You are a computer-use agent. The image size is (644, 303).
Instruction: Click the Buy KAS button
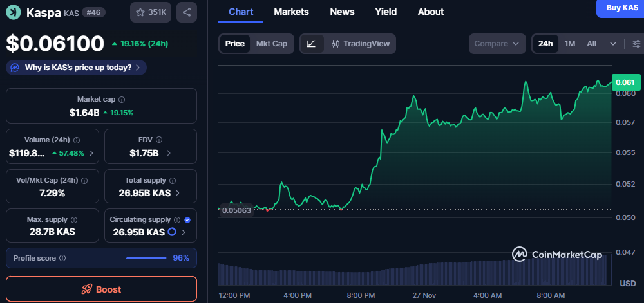pos(621,8)
